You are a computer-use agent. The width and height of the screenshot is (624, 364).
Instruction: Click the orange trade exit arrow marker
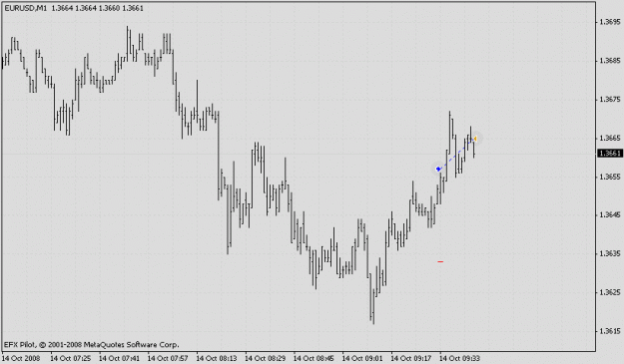pyautogui.click(x=475, y=139)
